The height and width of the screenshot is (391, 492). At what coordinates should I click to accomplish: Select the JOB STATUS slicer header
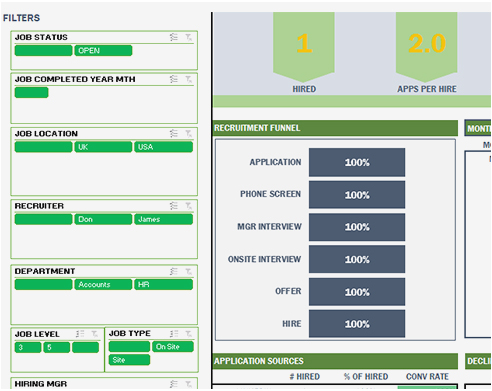click(41, 37)
